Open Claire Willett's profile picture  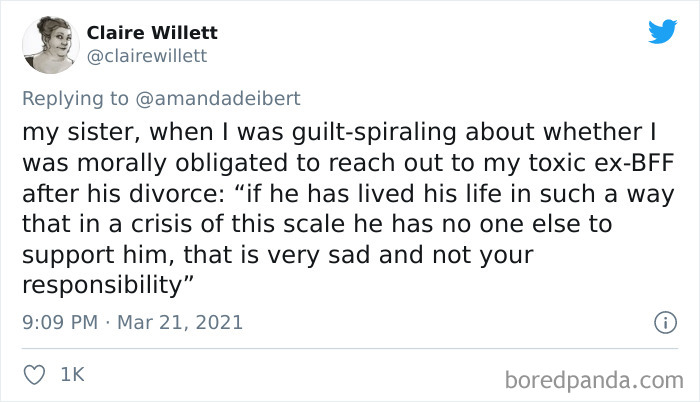50,45
